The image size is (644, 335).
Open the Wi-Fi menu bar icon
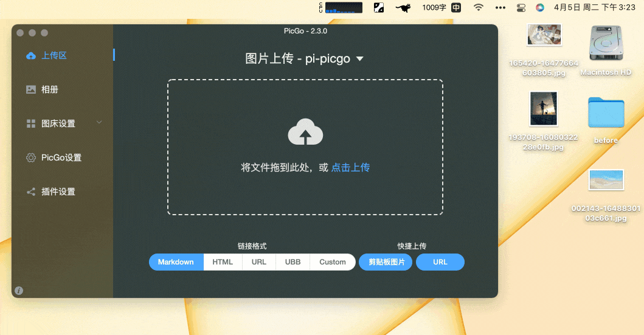point(478,7)
